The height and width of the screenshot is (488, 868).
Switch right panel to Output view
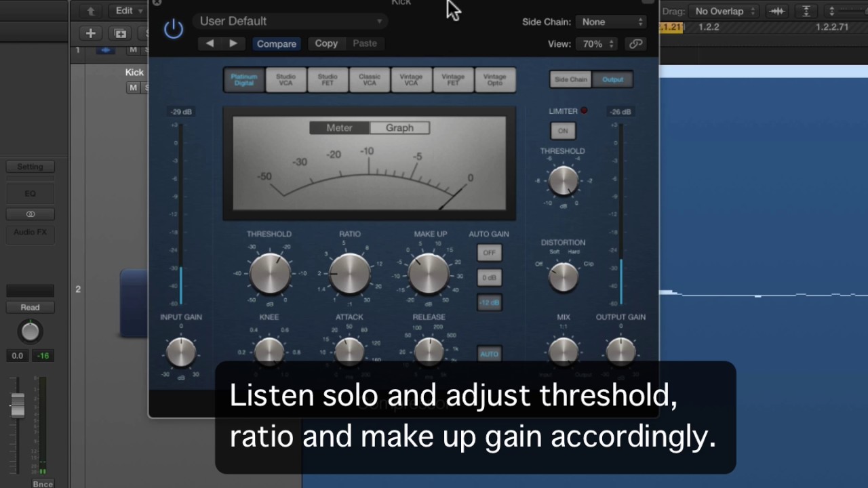tap(612, 79)
